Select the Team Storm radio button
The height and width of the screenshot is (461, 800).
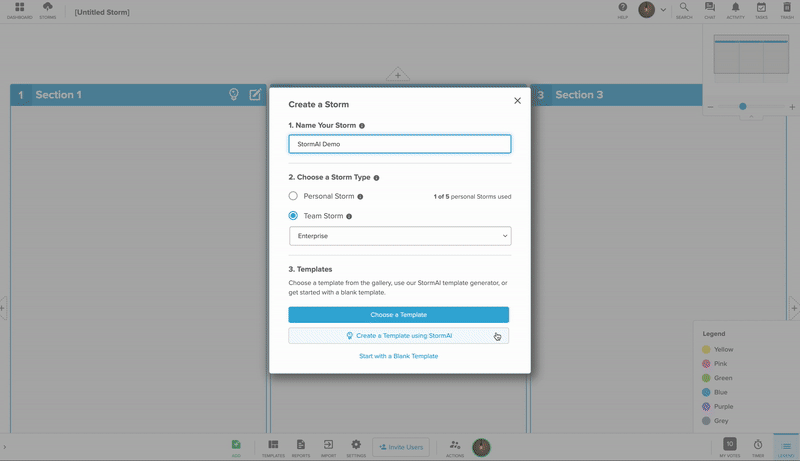click(x=293, y=216)
